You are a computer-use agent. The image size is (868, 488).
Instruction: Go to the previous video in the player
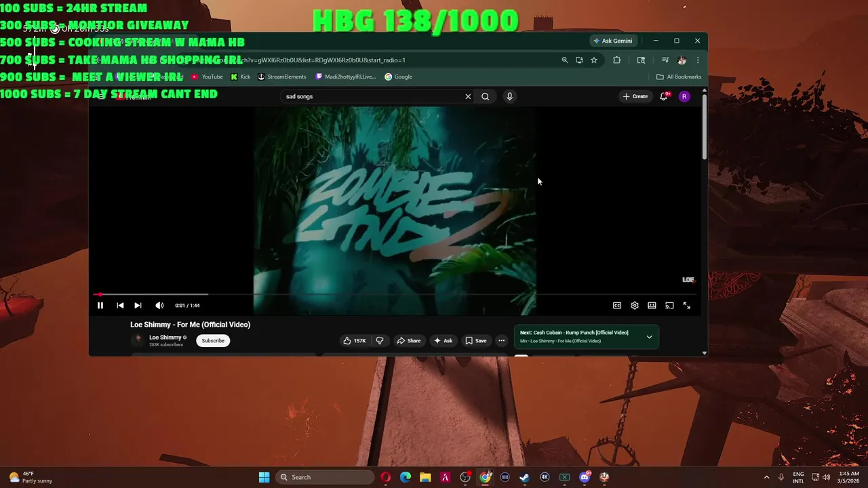pyautogui.click(x=120, y=306)
